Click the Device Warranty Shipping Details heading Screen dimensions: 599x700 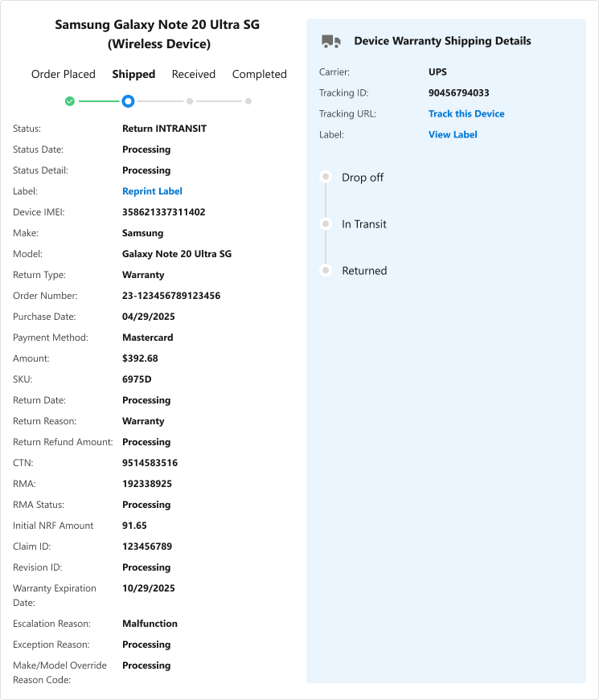point(443,41)
